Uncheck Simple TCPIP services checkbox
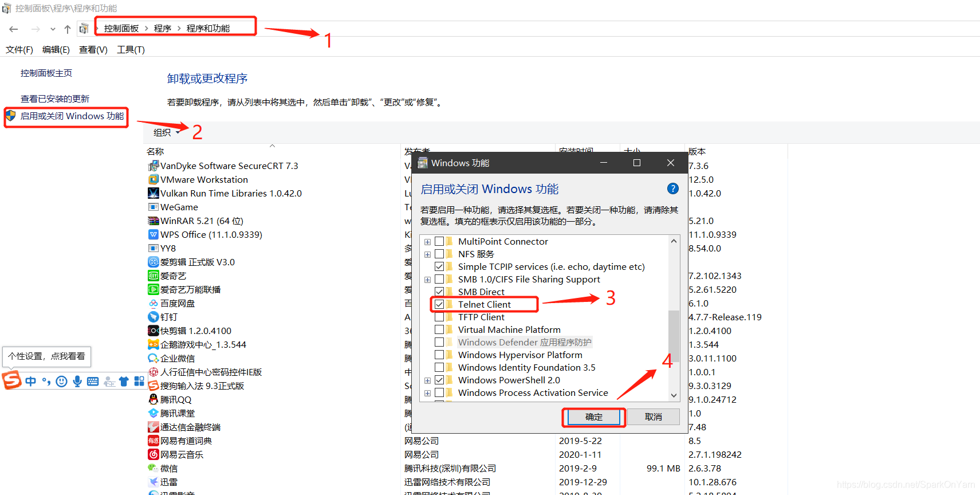 [439, 267]
